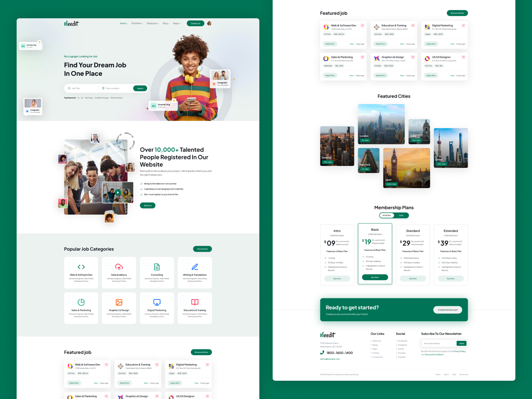
Task: Click the Job Title search field
Action: (82, 88)
